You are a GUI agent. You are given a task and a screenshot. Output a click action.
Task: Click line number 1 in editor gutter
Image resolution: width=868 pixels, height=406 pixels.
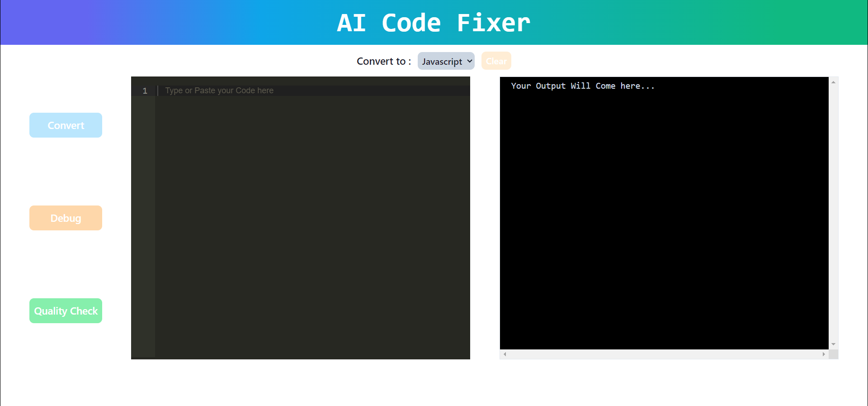[x=145, y=91]
